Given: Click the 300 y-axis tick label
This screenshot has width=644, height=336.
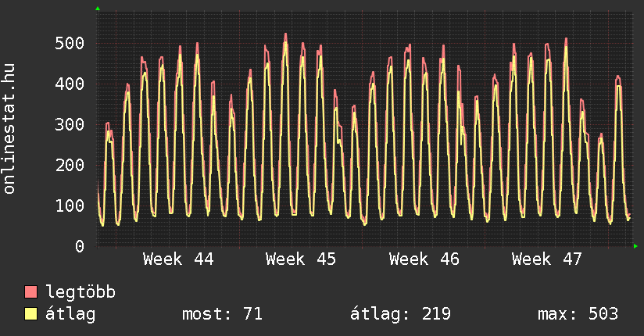Looking at the screenshot, I should [70, 124].
